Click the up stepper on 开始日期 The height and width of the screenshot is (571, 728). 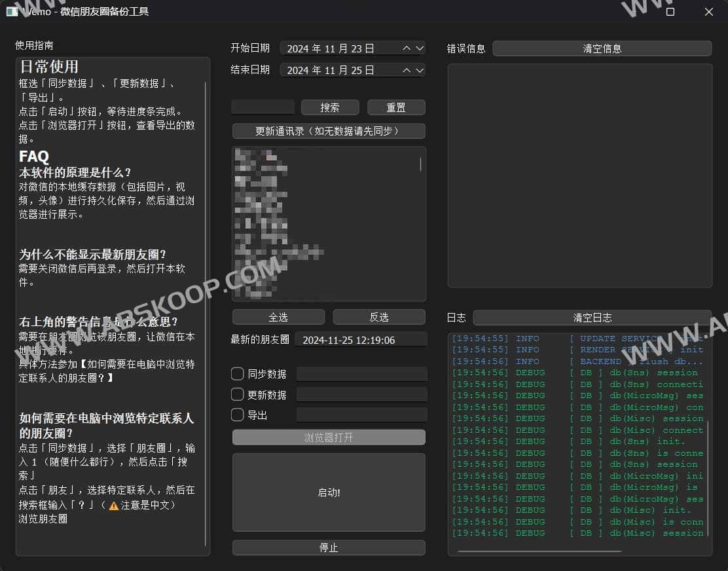click(x=406, y=48)
